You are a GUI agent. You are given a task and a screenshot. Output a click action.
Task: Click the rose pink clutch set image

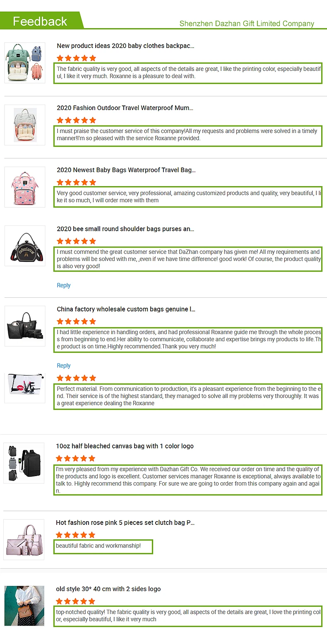pyautogui.click(x=24, y=539)
